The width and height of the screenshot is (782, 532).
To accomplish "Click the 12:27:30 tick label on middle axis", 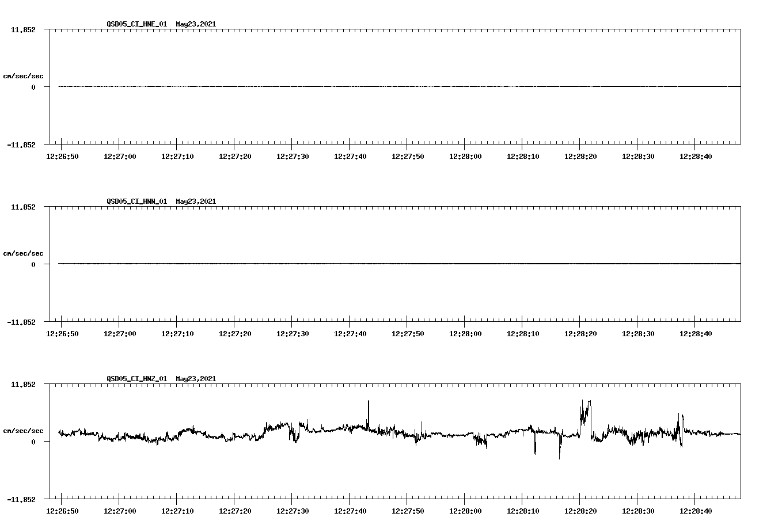I will click(x=293, y=333).
